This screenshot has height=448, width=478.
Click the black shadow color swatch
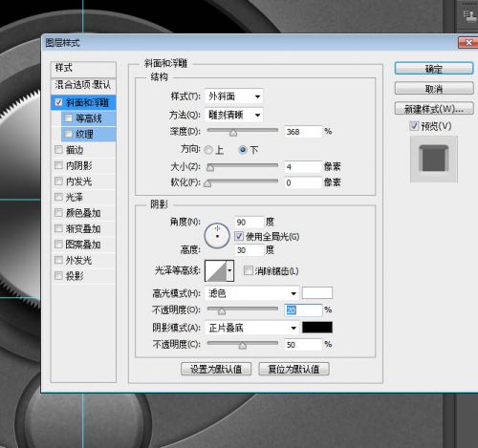click(x=317, y=328)
